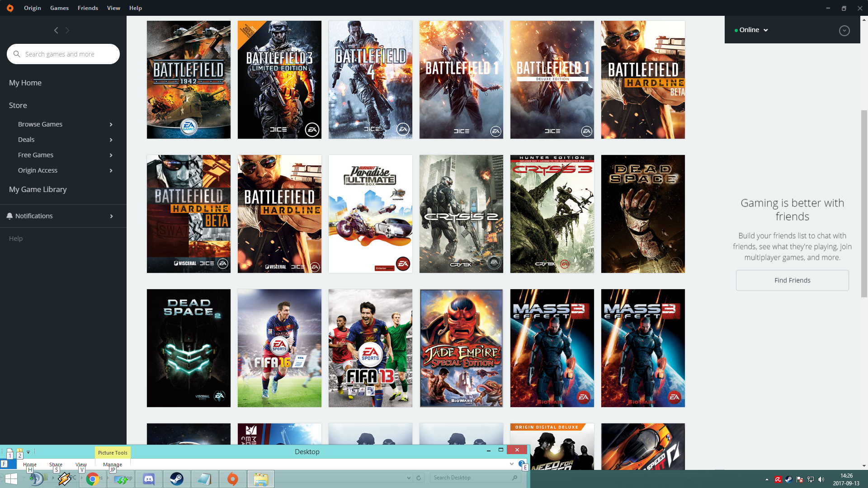
Task: Expand the Notifications arrow
Action: [x=111, y=216]
